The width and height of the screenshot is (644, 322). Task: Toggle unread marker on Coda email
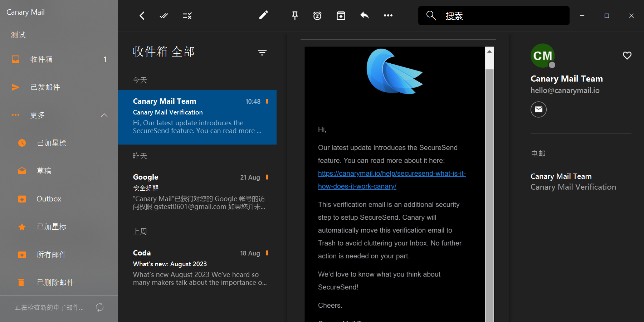coord(267,253)
